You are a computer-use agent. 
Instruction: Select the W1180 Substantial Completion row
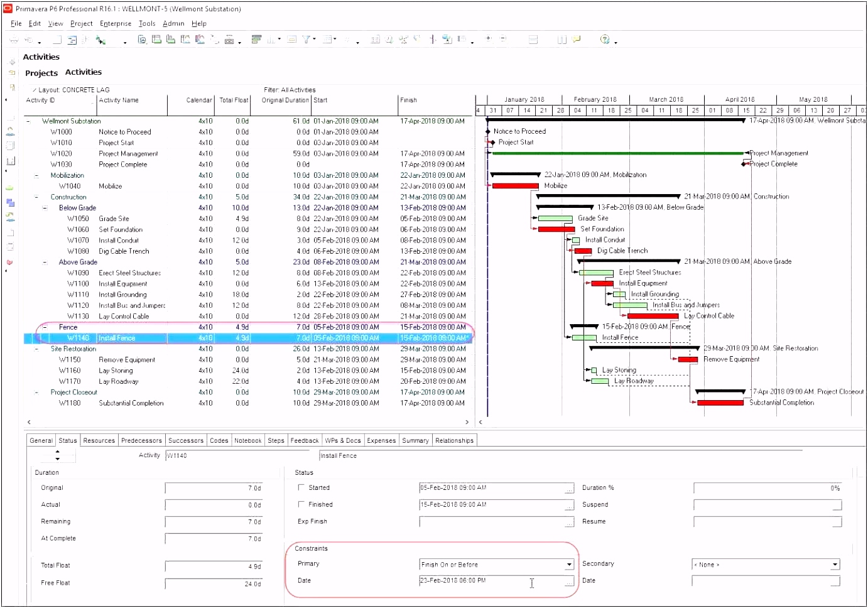tap(248, 403)
